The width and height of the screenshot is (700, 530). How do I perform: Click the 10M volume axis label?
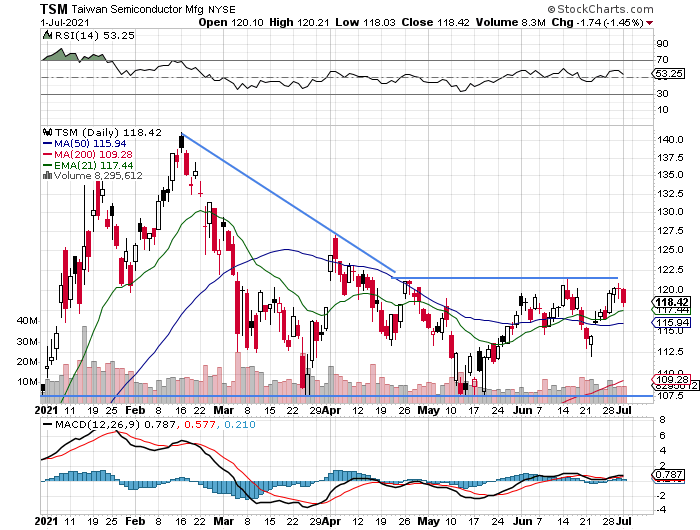[27, 382]
